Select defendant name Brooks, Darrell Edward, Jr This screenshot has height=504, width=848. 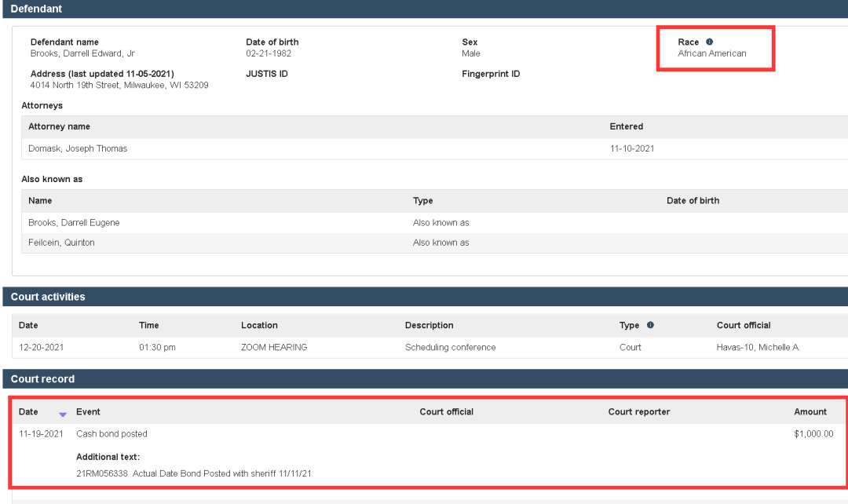coord(82,53)
